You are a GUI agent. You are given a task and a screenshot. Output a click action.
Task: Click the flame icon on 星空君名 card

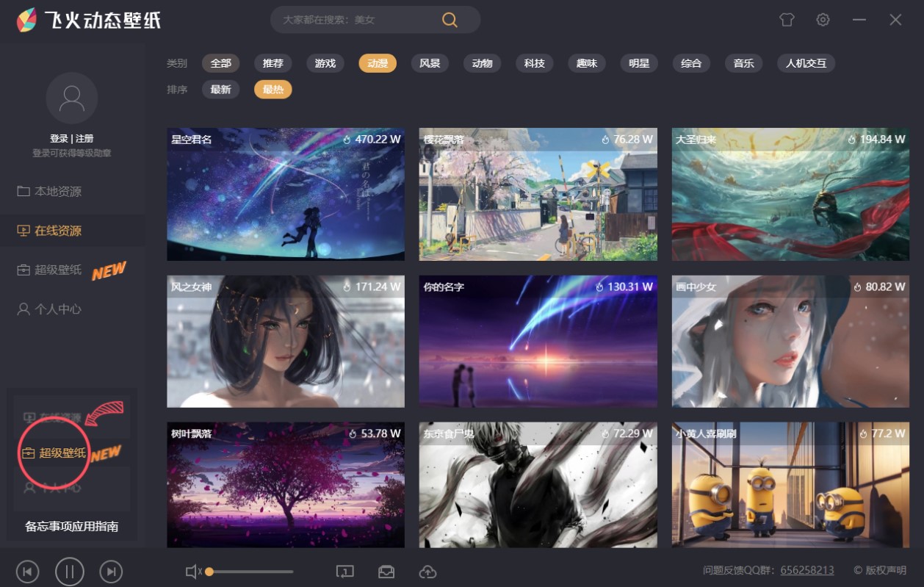(348, 139)
